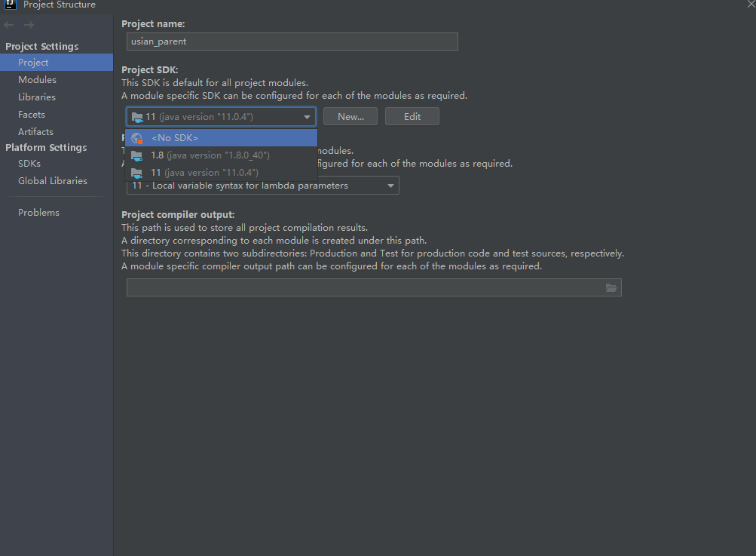Image resolution: width=756 pixels, height=556 pixels.
Task: Click the folder browse icon for compiler output
Action: tap(611, 287)
